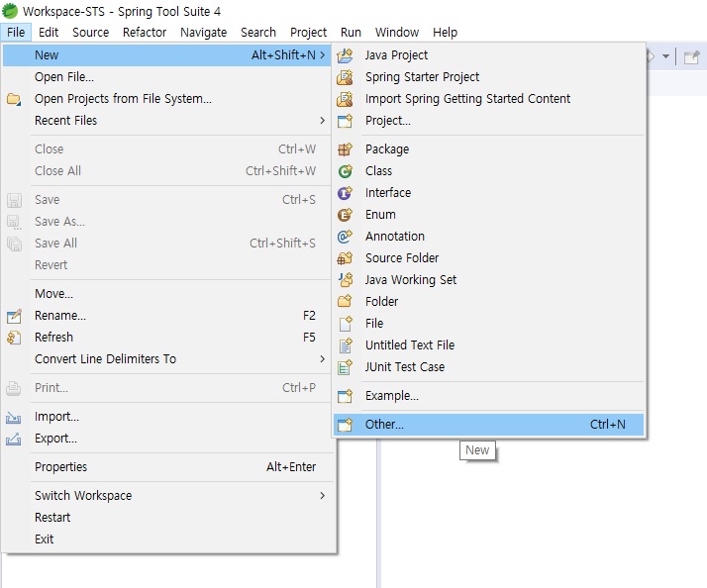Click the Annotation @ icon
This screenshot has height=588, width=707.
345,237
